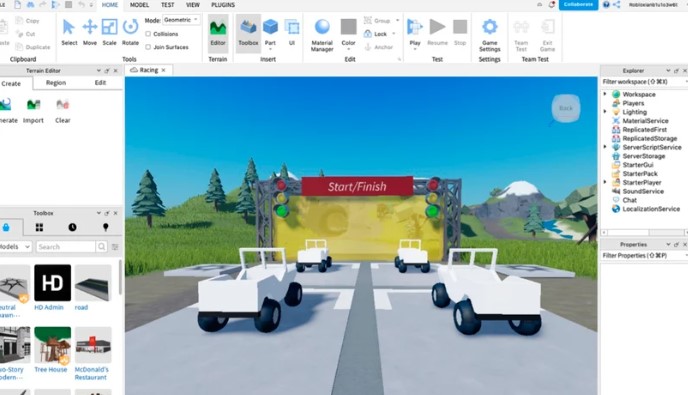Pick the Rotate tool
This screenshot has height=395, width=688.
tap(130, 32)
